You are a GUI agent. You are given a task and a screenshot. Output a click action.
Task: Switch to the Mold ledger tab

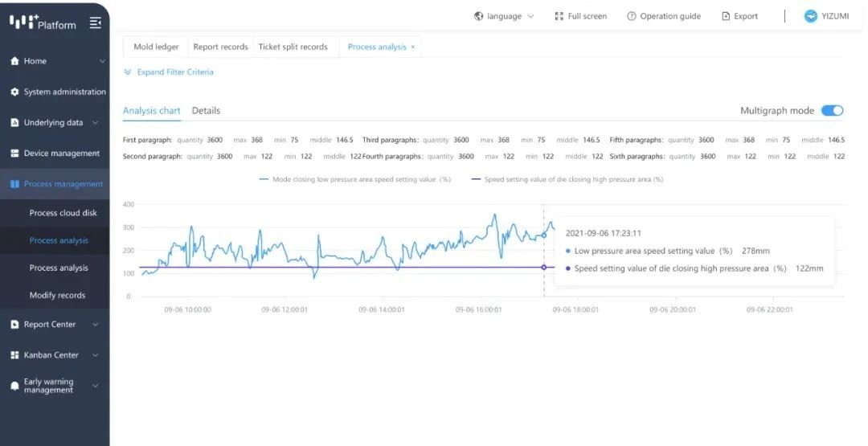[156, 47]
